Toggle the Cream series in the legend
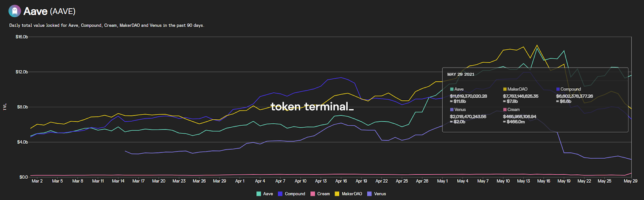This screenshot has height=200, width=644. [320, 194]
